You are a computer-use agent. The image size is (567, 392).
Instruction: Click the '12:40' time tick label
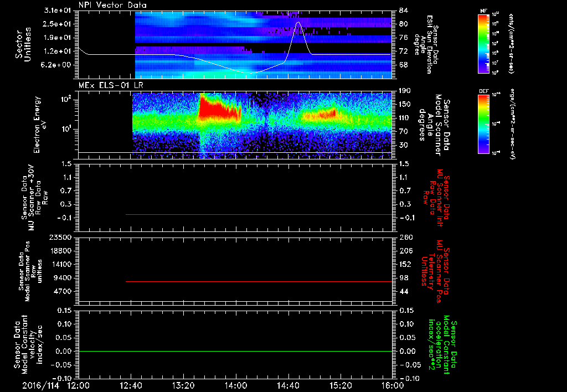[x=131, y=385]
